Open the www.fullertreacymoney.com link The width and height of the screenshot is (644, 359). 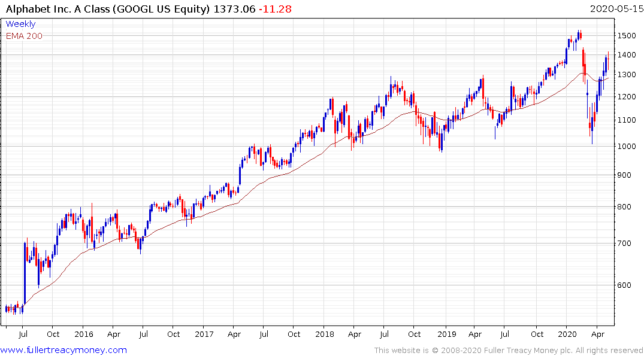(64, 350)
